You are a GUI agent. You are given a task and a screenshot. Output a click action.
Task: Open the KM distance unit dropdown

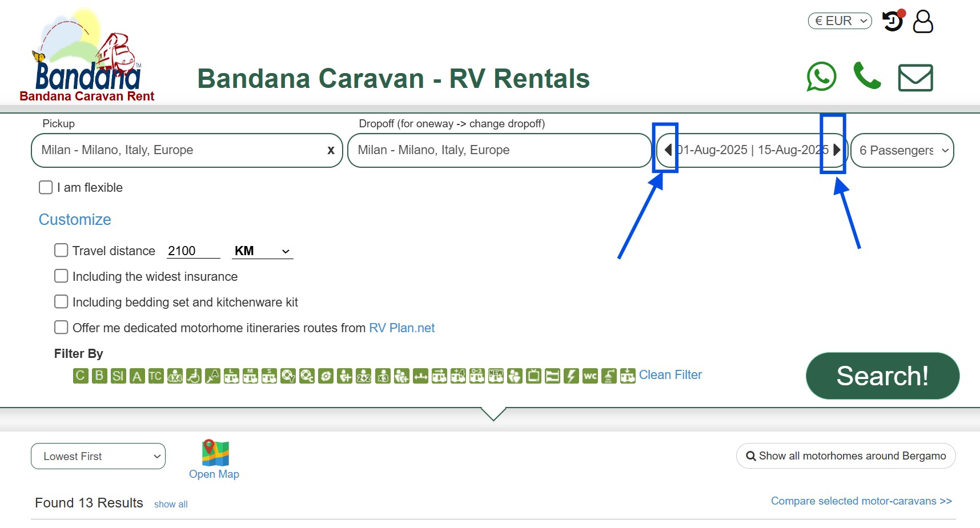(x=263, y=251)
